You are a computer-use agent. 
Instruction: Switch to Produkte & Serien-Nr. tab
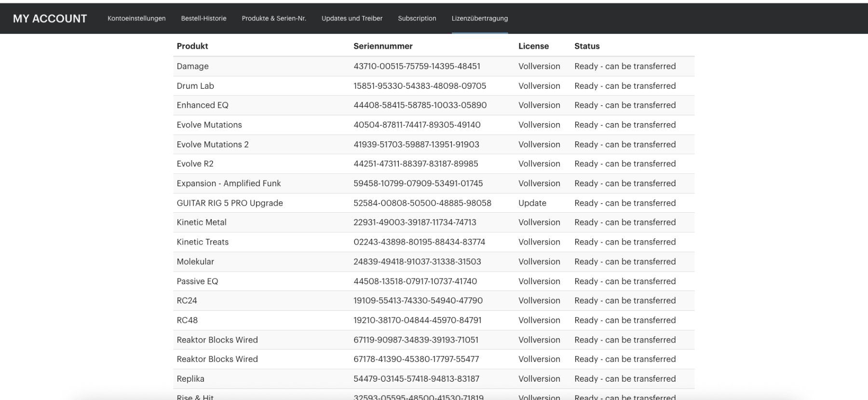[274, 18]
